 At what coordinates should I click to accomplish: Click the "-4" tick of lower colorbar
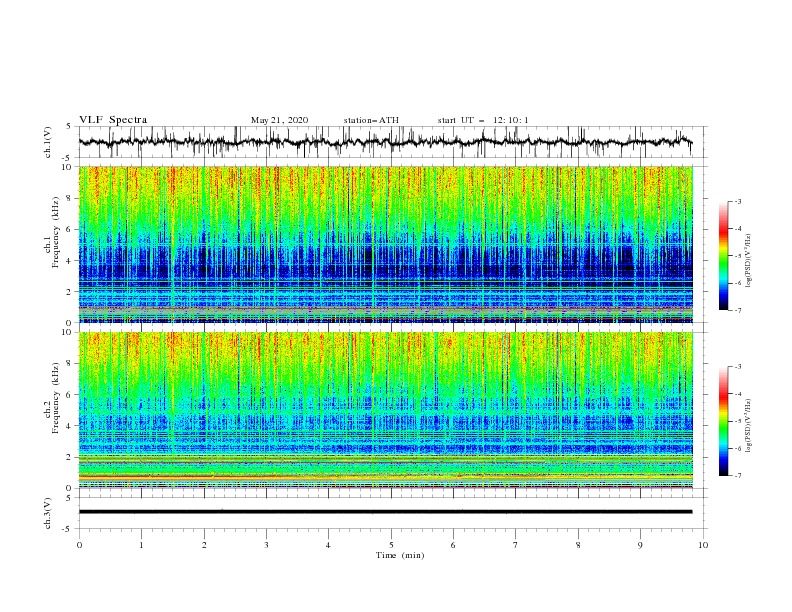tap(738, 394)
